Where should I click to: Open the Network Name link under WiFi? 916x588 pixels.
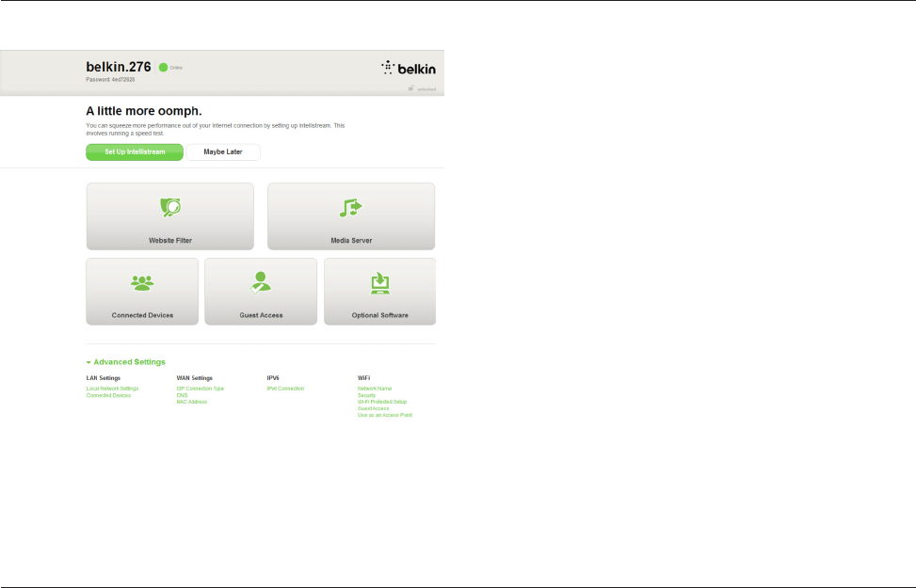point(375,389)
